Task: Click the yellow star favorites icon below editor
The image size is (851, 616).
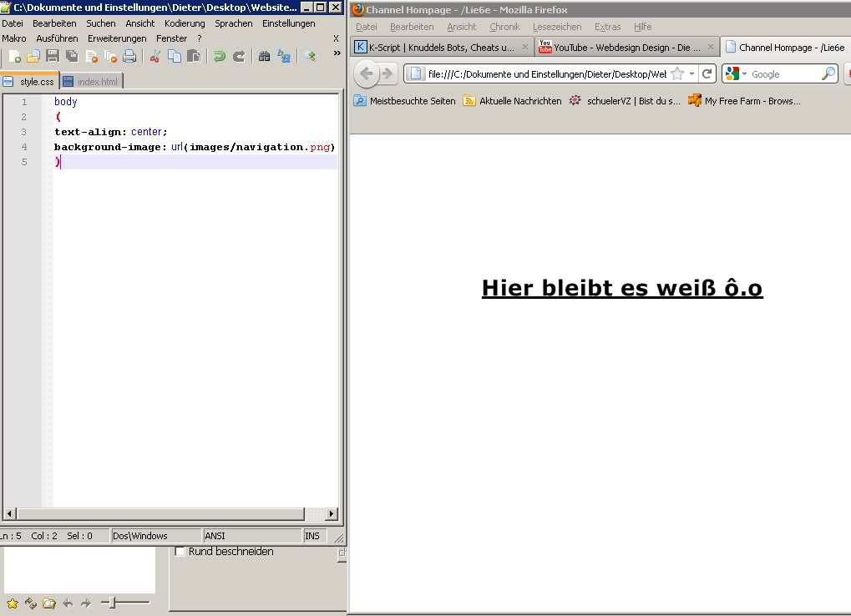Action: coord(12,603)
